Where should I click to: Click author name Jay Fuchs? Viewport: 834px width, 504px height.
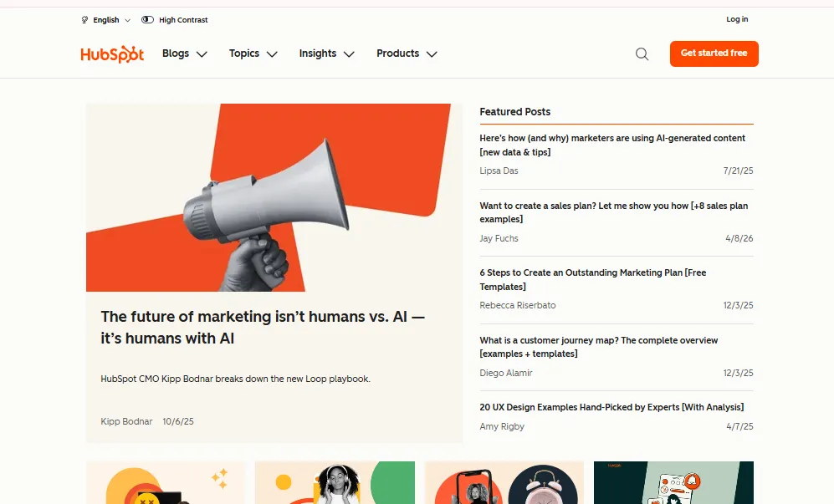click(499, 238)
